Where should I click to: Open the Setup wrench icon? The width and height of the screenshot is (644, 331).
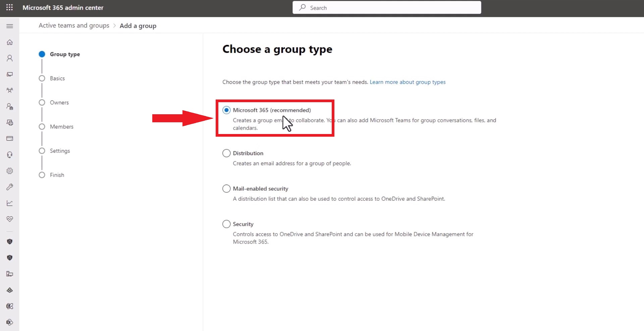point(10,187)
